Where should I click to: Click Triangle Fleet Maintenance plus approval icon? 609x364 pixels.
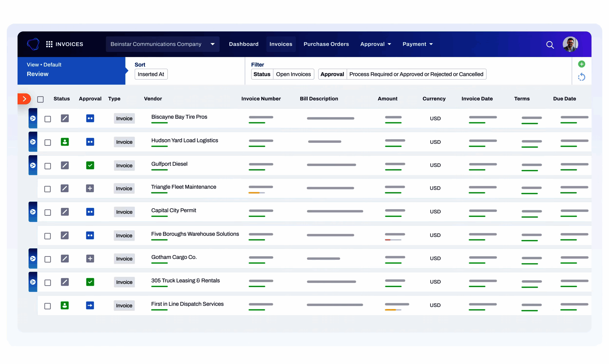click(90, 188)
